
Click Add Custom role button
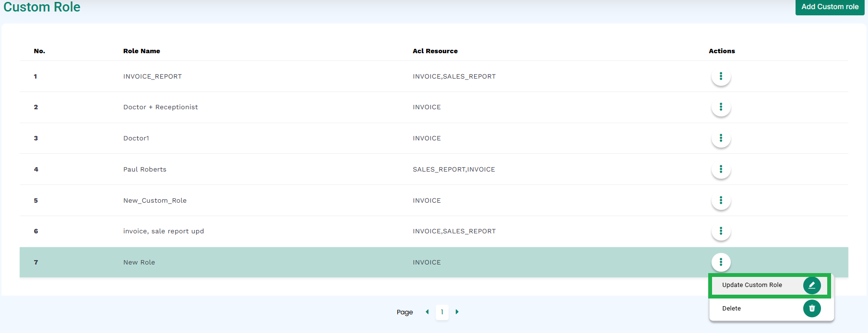tap(830, 7)
